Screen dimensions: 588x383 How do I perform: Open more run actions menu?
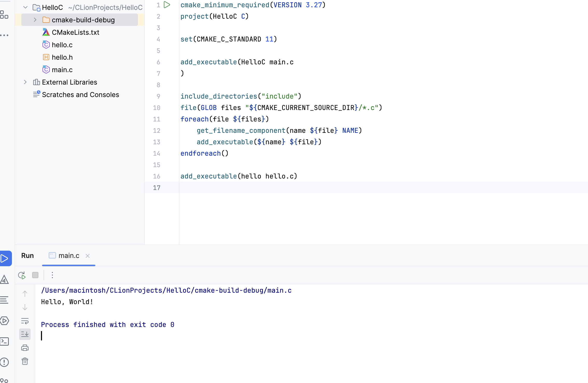click(52, 275)
